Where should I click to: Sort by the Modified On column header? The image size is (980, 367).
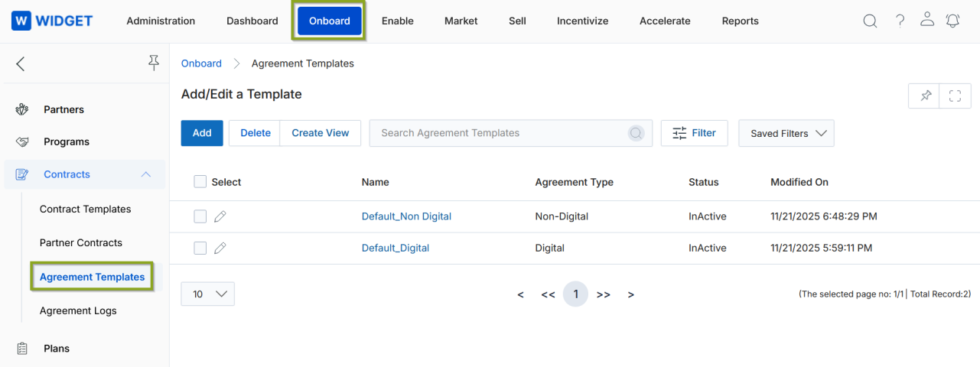point(799,182)
